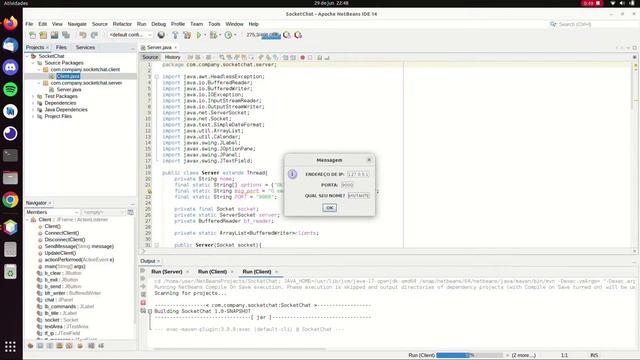Select SendMessage(String message) in Navigator

click(79, 246)
